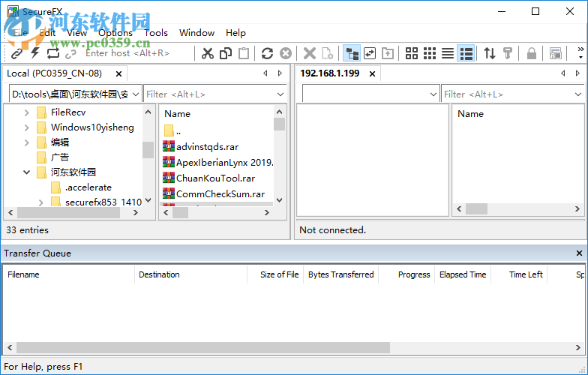The height and width of the screenshot is (375, 588).
Task: Open the remote Filter dropdown arrow
Action: pos(577,94)
